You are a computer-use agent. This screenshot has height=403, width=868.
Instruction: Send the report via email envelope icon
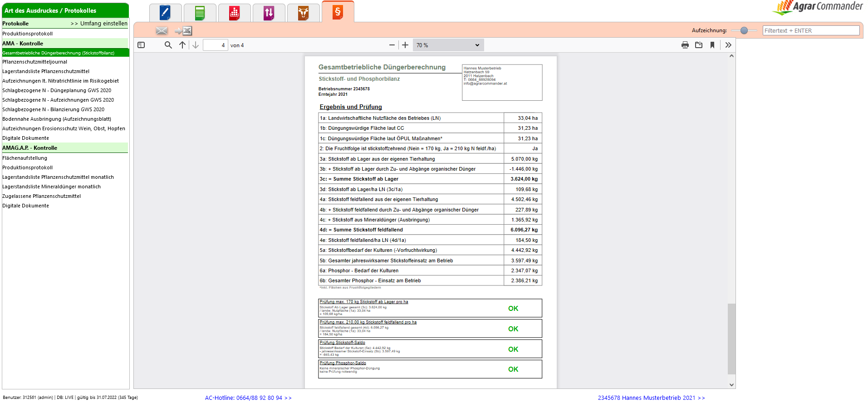click(162, 30)
